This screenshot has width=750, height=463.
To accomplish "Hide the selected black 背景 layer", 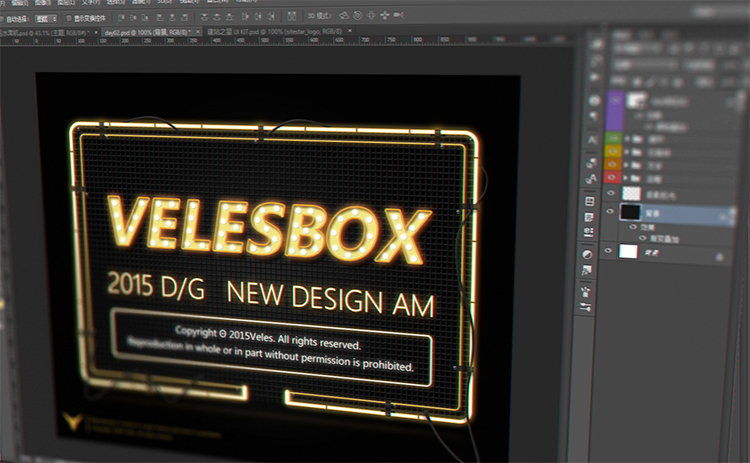I will click(610, 211).
